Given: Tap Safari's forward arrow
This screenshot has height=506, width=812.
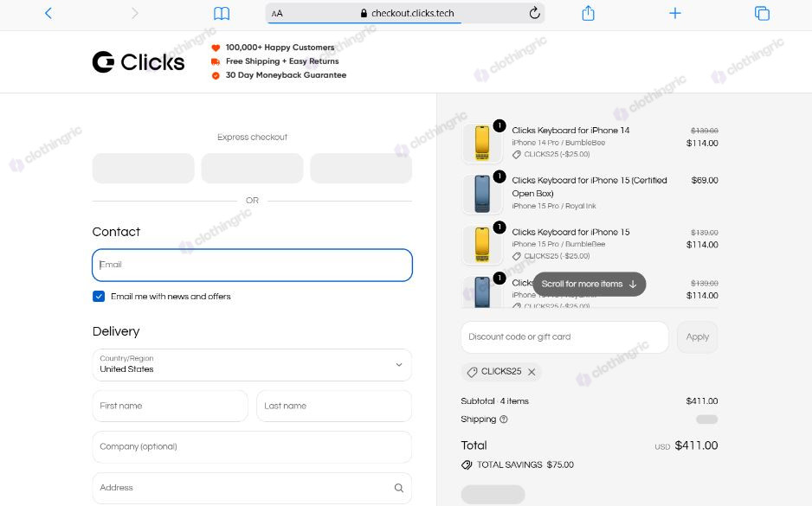Looking at the screenshot, I should [x=135, y=13].
